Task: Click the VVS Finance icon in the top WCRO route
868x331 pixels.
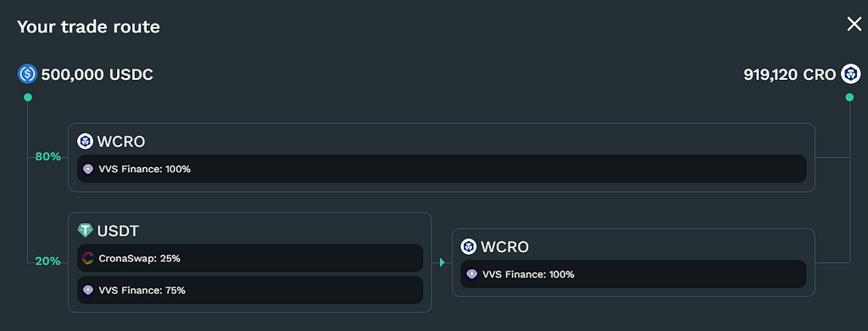Action: coord(88,169)
